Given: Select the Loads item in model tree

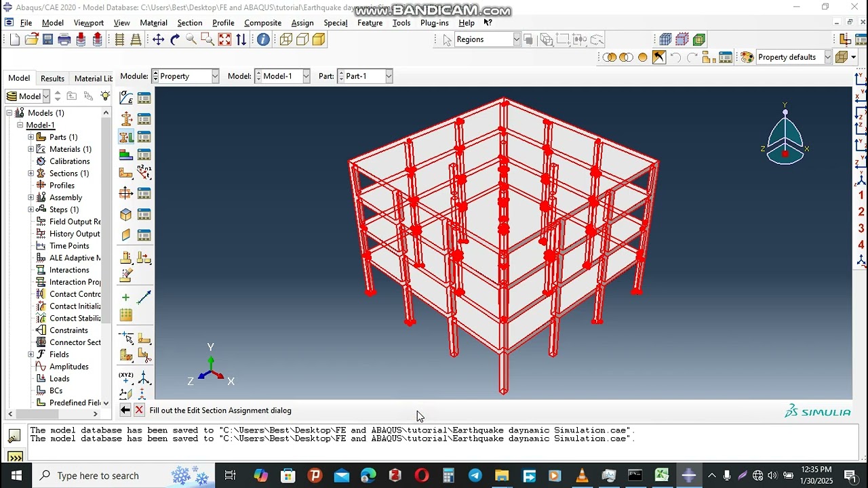Looking at the screenshot, I should point(59,378).
